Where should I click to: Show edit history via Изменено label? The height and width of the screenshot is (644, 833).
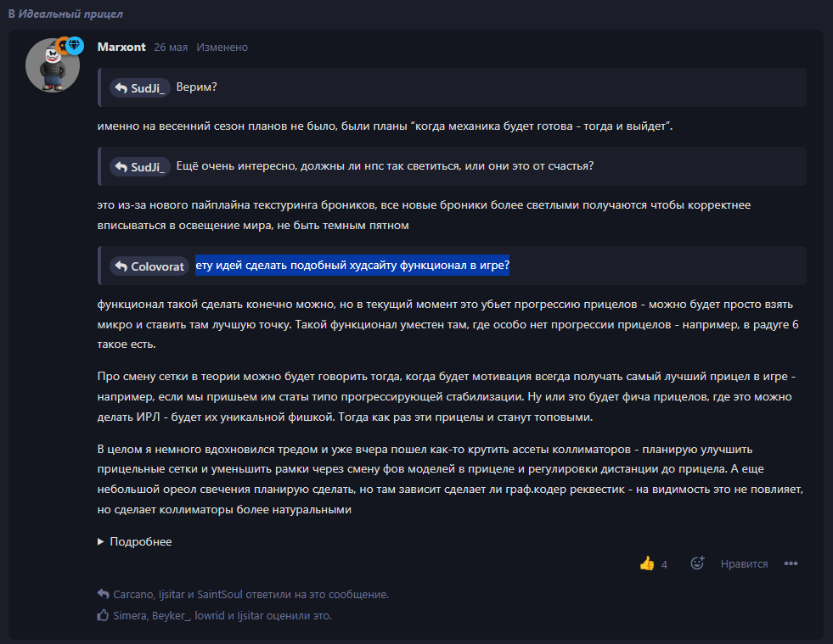(x=222, y=48)
